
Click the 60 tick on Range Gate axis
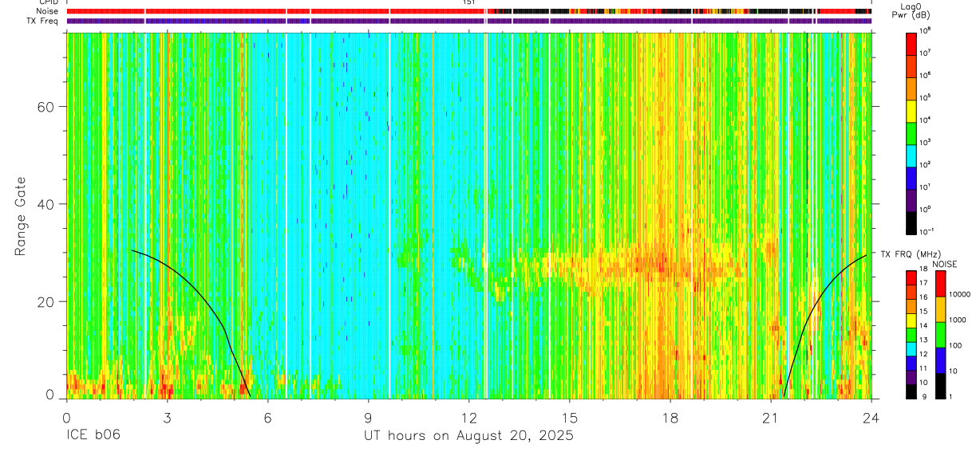[x=47, y=107]
